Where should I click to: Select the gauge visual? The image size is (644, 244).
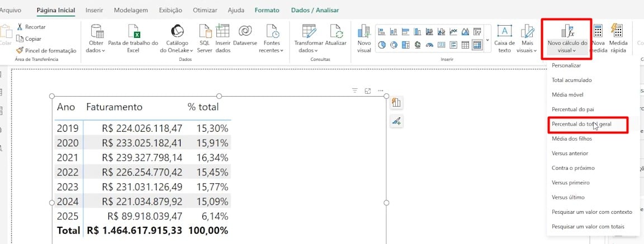(429, 45)
